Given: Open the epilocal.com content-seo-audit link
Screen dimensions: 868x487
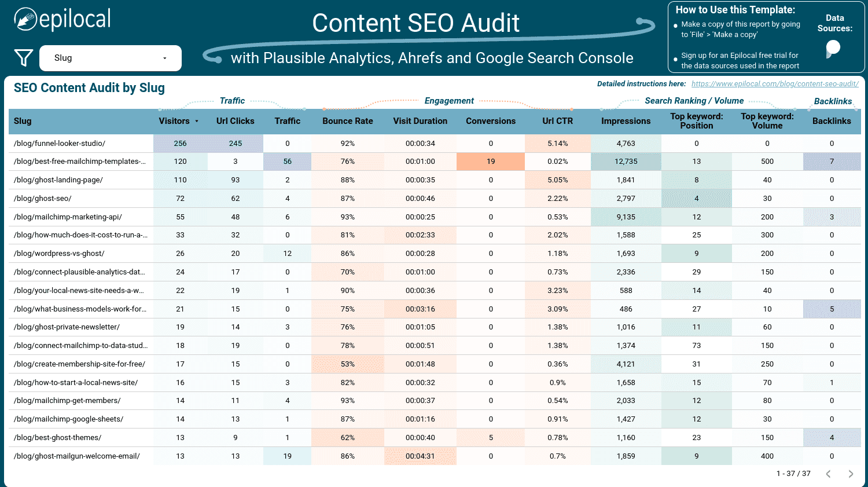Looking at the screenshot, I should point(775,84).
